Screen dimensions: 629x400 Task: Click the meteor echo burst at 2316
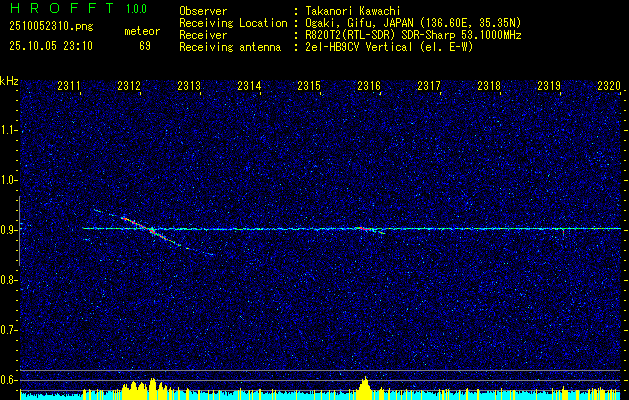click(369, 230)
